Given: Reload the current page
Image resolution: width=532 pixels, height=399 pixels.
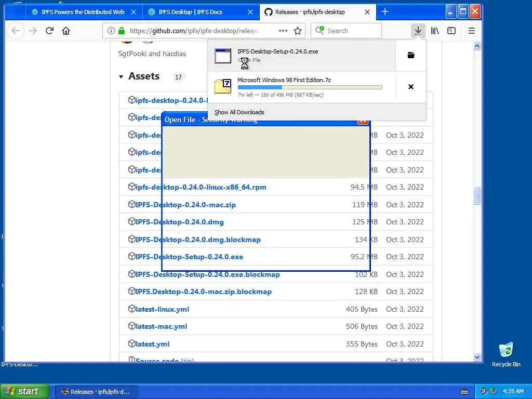Looking at the screenshot, I should [49, 31].
